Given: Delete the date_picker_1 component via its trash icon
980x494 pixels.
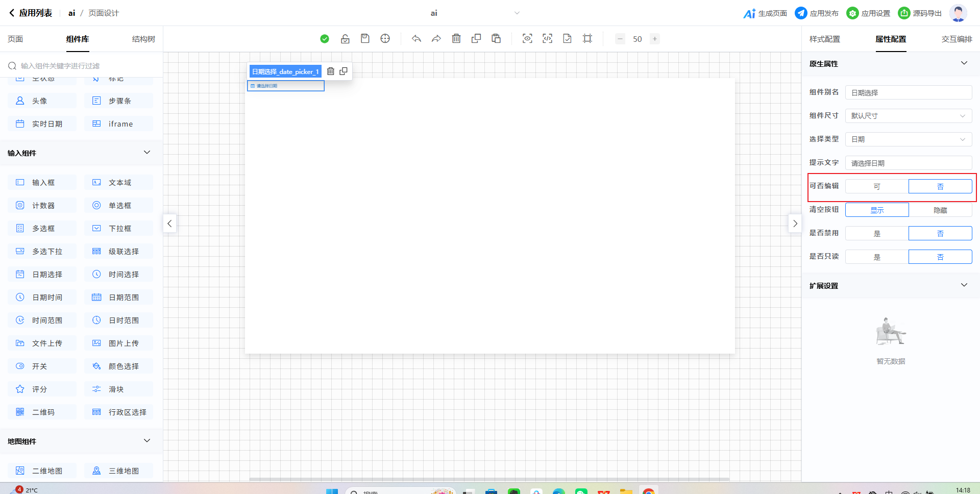Looking at the screenshot, I should [x=331, y=71].
